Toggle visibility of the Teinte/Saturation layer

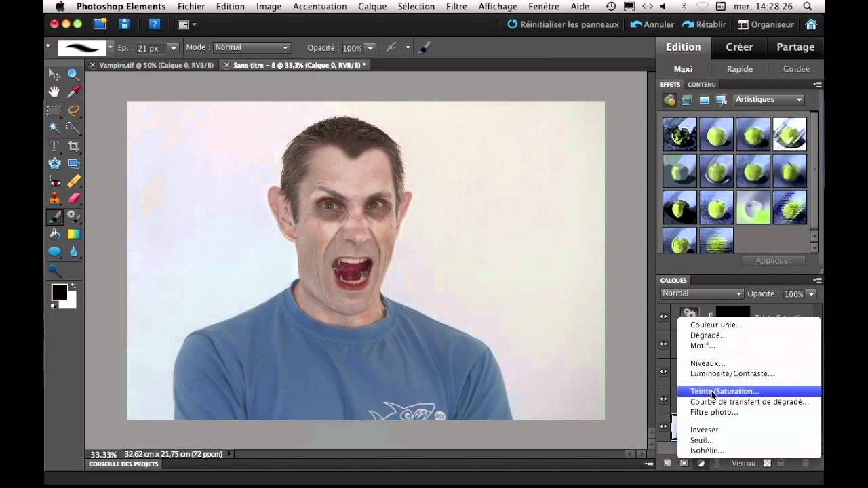(x=664, y=316)
